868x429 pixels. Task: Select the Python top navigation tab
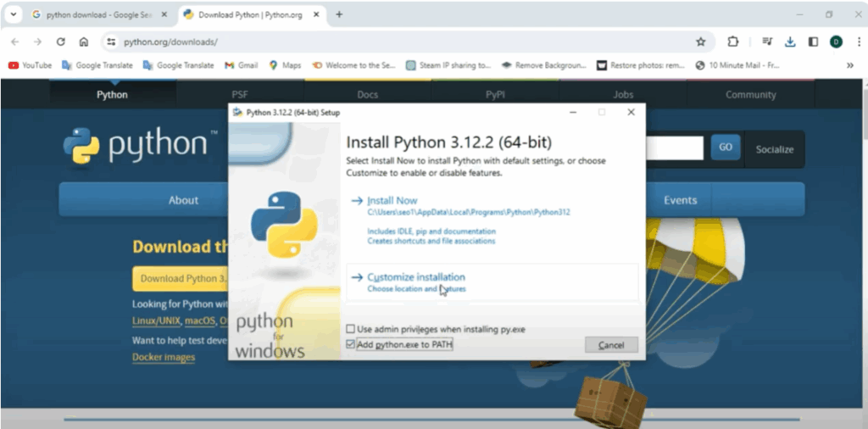coord(113,95)
